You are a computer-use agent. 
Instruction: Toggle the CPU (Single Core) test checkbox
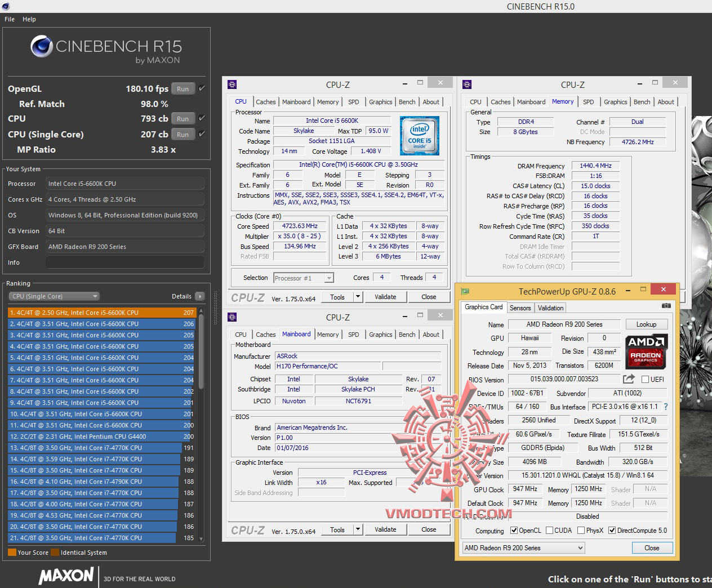[202, 134]
